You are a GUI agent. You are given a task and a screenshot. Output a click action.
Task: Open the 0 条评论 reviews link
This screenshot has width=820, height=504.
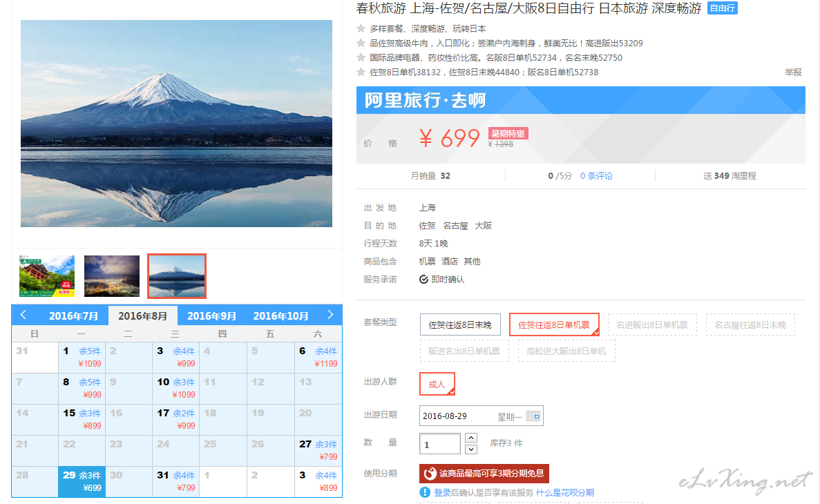click(x=596, y=175)
